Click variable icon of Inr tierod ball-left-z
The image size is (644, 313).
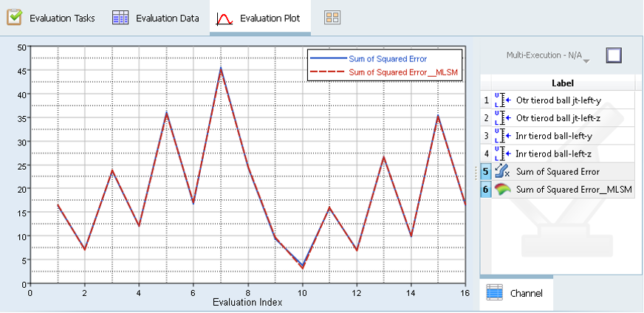click(502, 154)
